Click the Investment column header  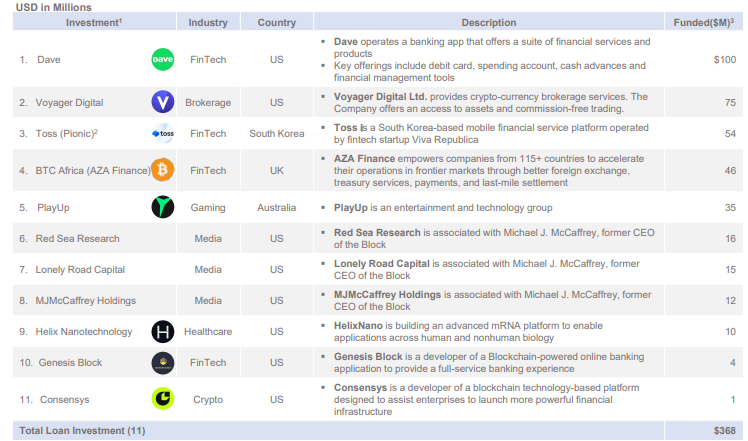point(92,22)
